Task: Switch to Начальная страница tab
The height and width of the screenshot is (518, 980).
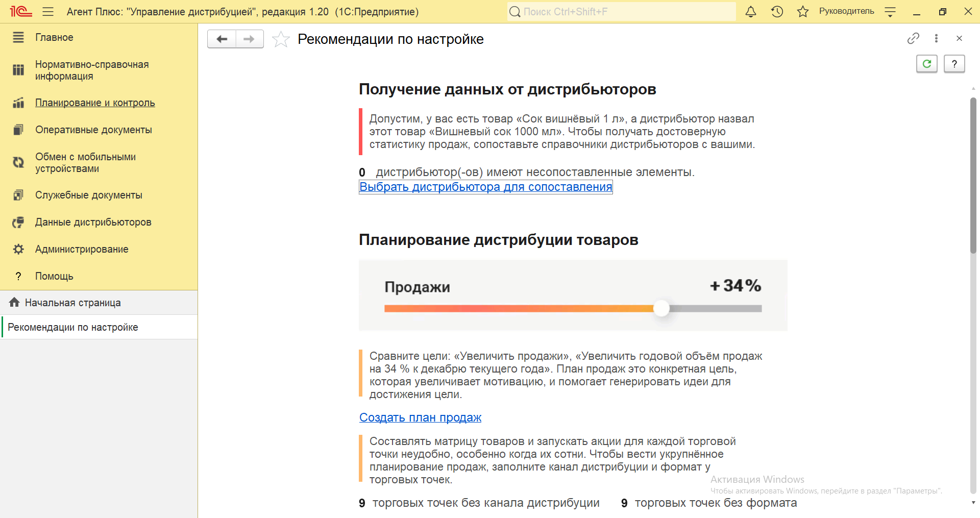Action: tap(99, 303)
